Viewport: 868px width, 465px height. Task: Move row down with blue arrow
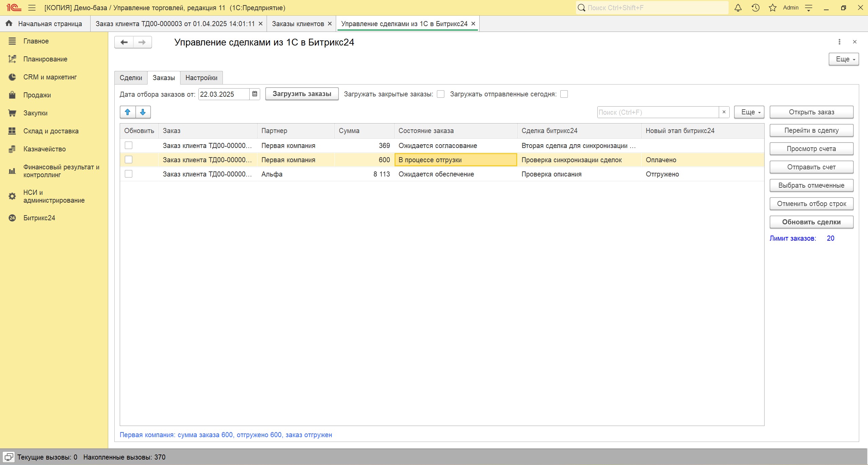143,112
